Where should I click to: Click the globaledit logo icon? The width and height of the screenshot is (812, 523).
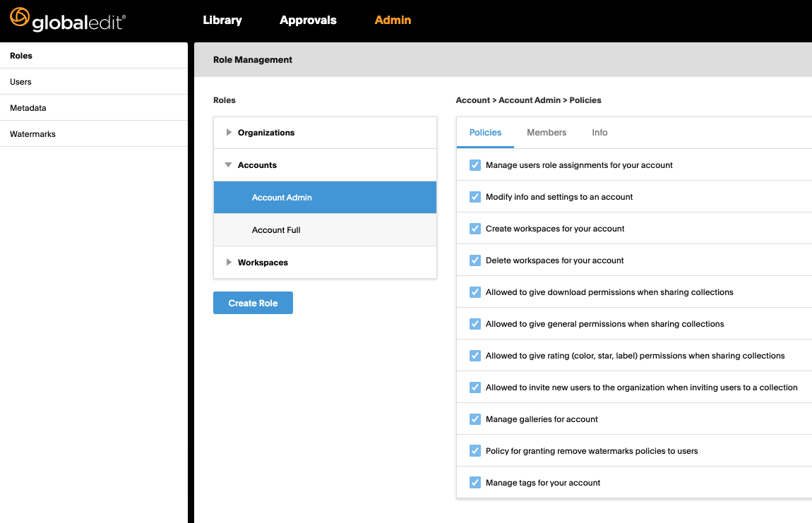coord(20,16)
